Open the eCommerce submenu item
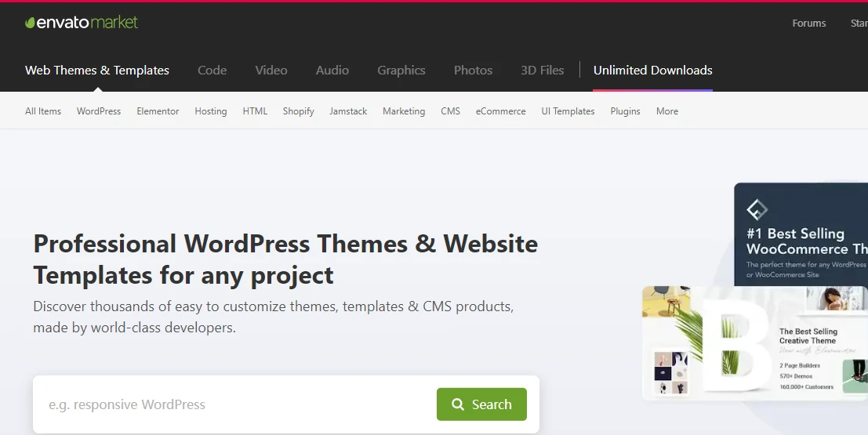Screen dimensions: 868x435 point(501,111)
